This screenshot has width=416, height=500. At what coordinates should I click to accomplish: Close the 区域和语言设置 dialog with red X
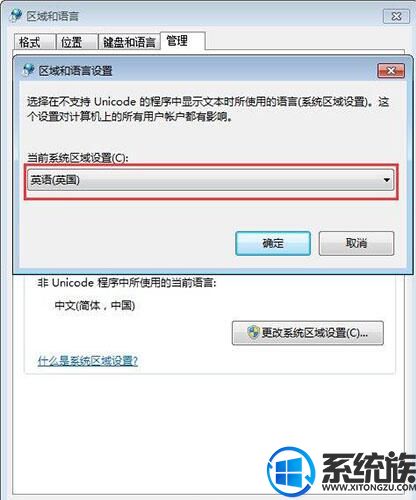391,71
